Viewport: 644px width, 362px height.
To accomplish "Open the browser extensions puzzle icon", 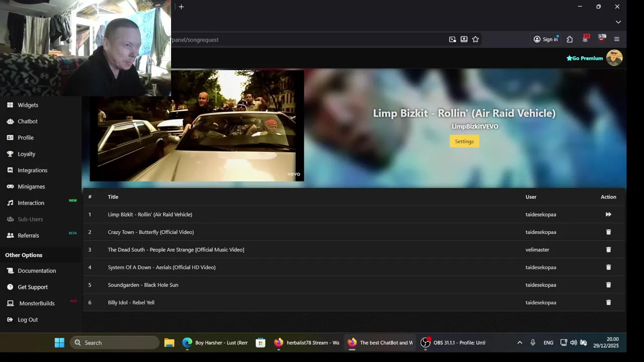I will click(x=570, y=39).
